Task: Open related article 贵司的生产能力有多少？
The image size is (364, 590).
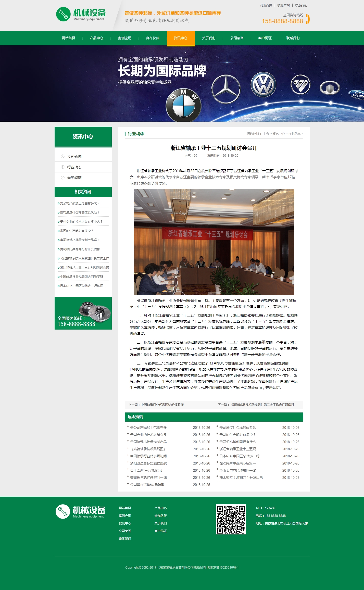Action: [77, 231]
